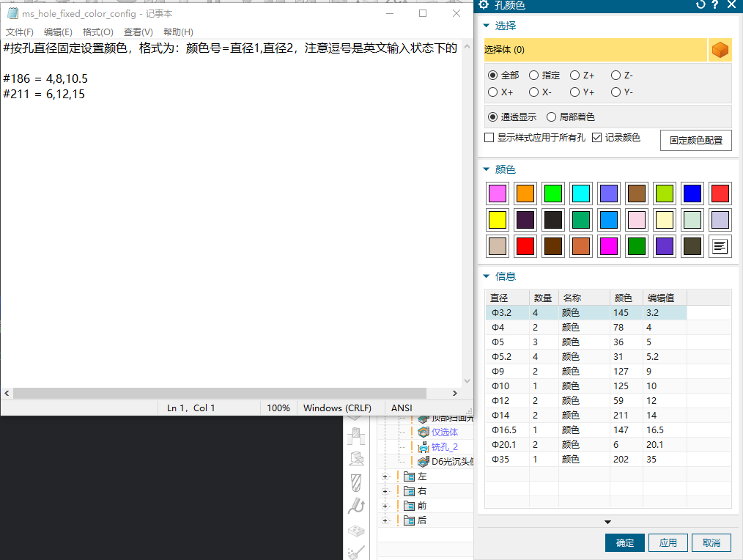Click the orange solid body selection icon

tap(720, 50)
